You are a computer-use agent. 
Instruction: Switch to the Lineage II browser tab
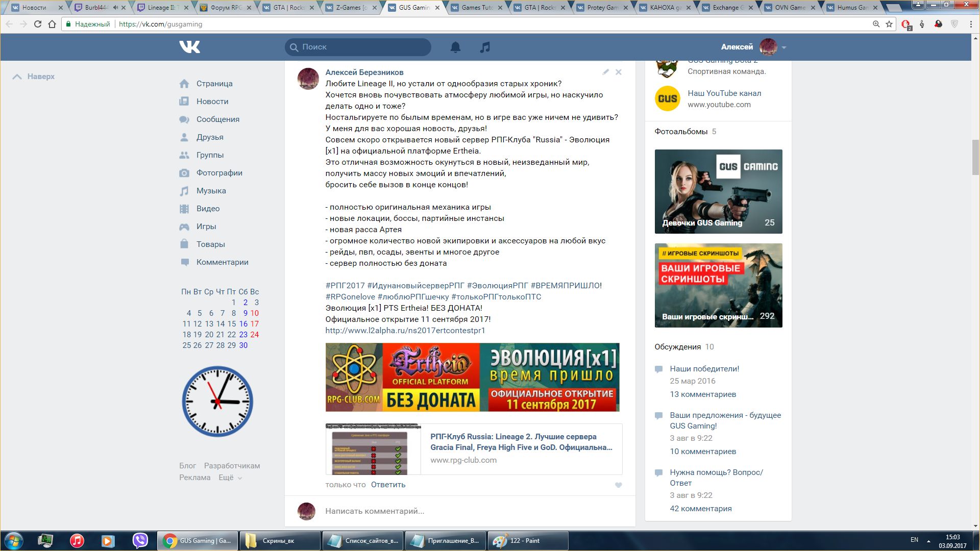(163, 8)
